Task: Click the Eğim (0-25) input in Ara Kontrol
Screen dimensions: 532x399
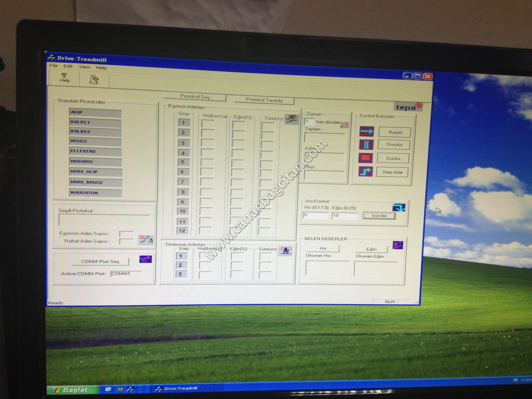Action: (345, 215)
